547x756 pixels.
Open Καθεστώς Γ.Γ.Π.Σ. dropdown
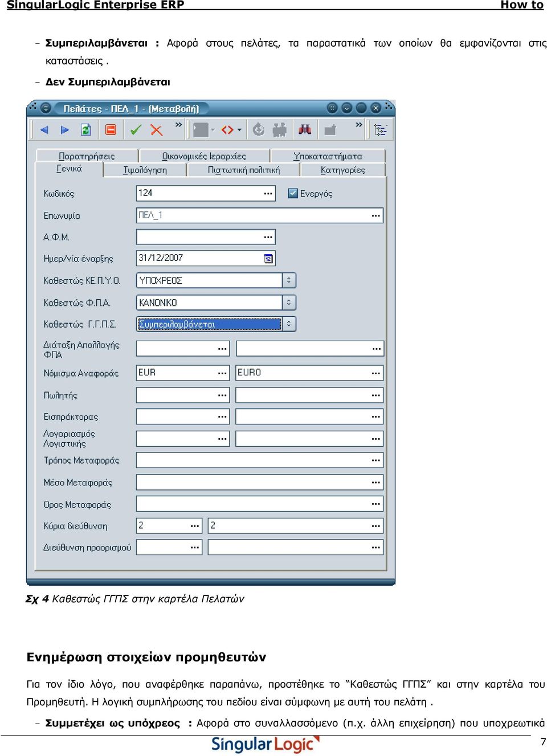(289, 324)
